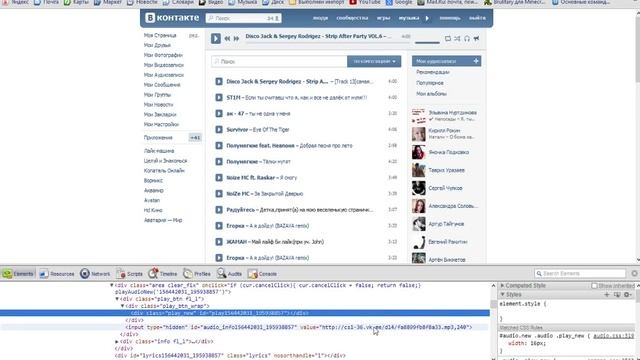The width and height of the screenshot is (640, 360).
Task: Click the main player play button
Action: coord(216,38)
